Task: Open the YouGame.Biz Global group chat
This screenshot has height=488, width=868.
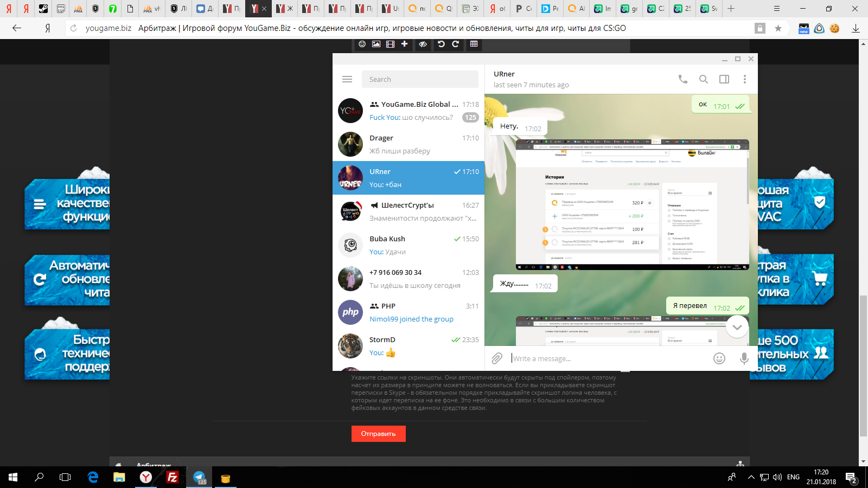Action: (x=408, y=111)
